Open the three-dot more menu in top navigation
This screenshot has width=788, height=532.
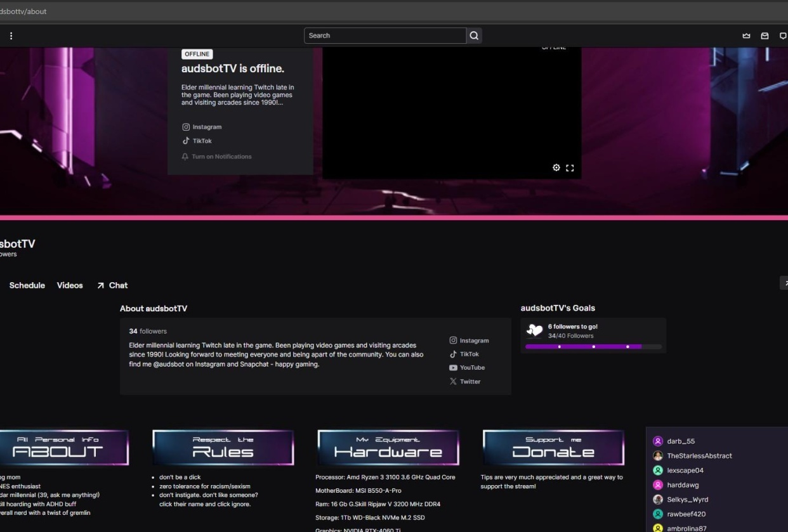[11, 36]
